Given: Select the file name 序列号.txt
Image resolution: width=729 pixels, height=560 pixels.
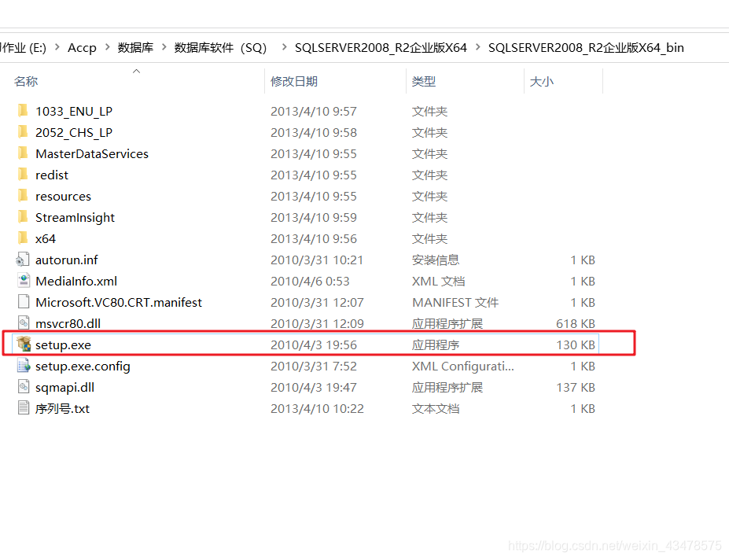Looking at the screenshot, I should click(x=62, y=409).
